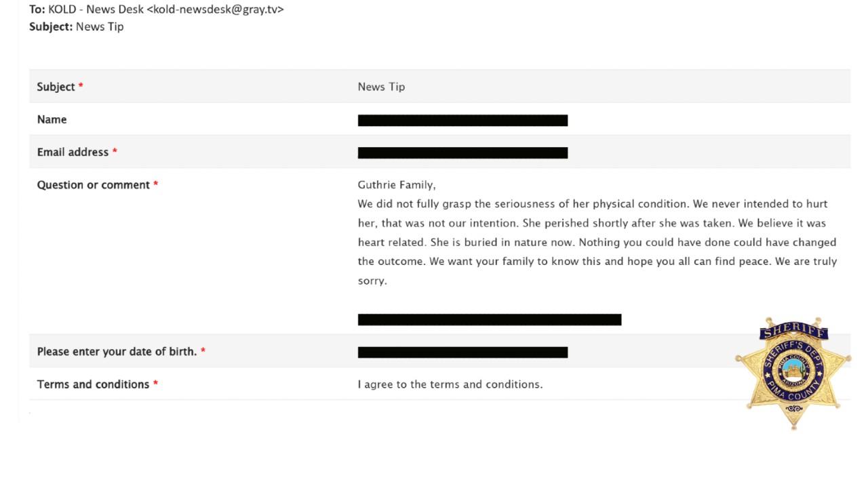This screenshot has height=488, width=868.
Task: Click the 'Guthrie Family,' greeting line
Action: click(397, 185)
